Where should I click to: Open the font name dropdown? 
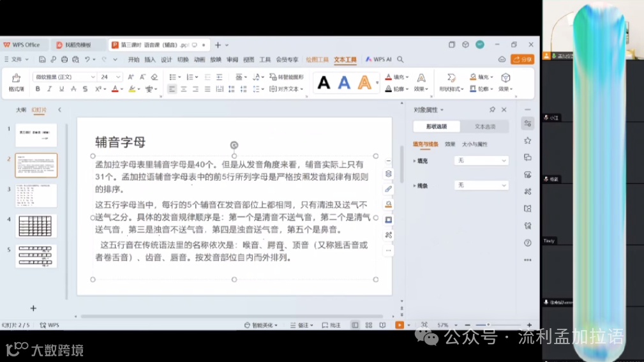pos(93,77)
